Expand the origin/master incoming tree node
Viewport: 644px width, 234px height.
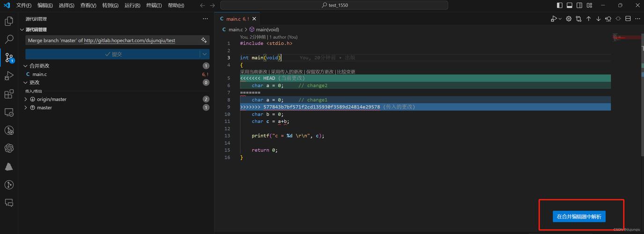pyautogui.click(x=26, y=99)
